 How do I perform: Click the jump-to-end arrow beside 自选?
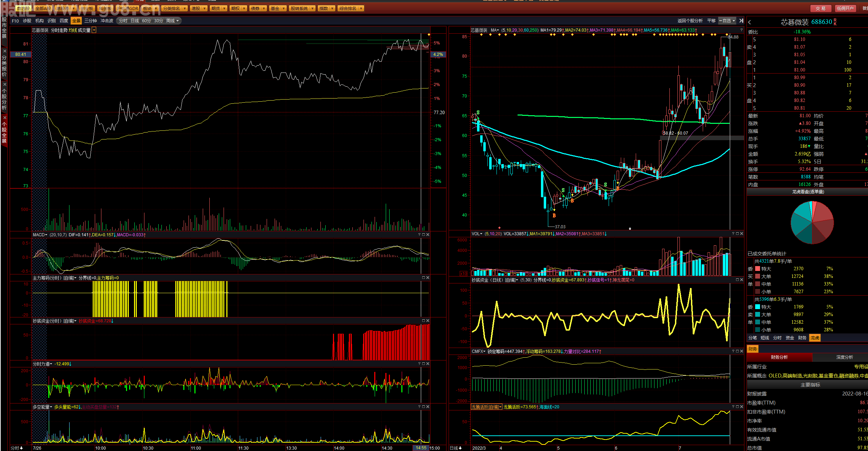(741, 21)
